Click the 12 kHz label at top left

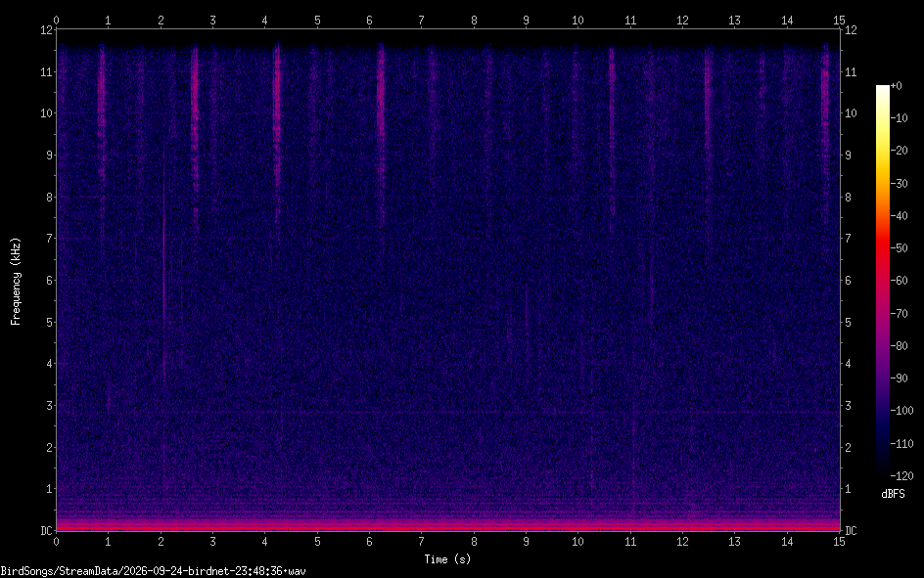[47, 29]
